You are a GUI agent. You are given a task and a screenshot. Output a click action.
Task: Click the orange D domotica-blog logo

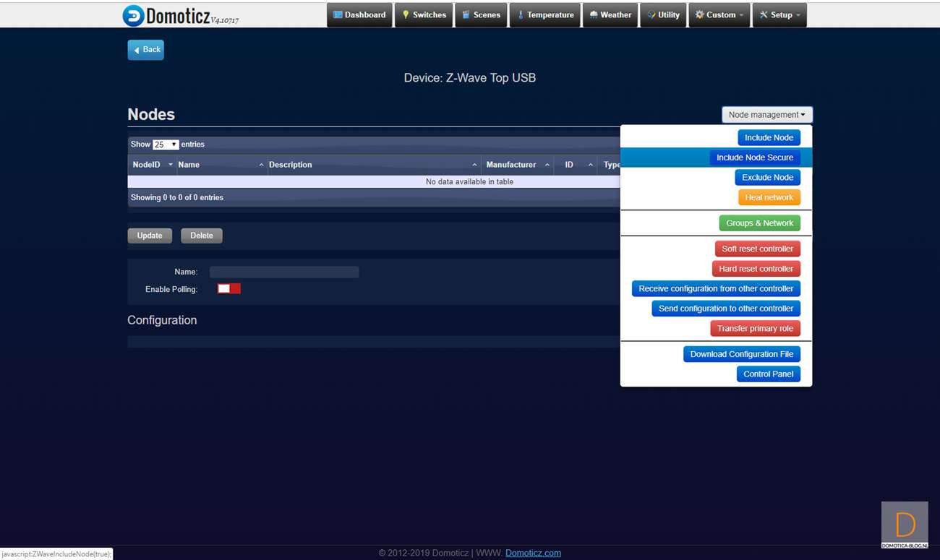coord(905,525)
